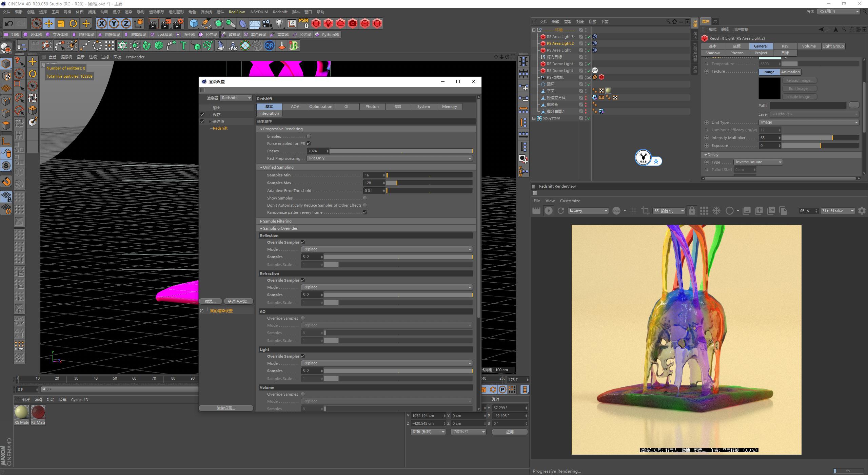
Task: Uncheck Randomize pattern every frame
Action: 365,212
